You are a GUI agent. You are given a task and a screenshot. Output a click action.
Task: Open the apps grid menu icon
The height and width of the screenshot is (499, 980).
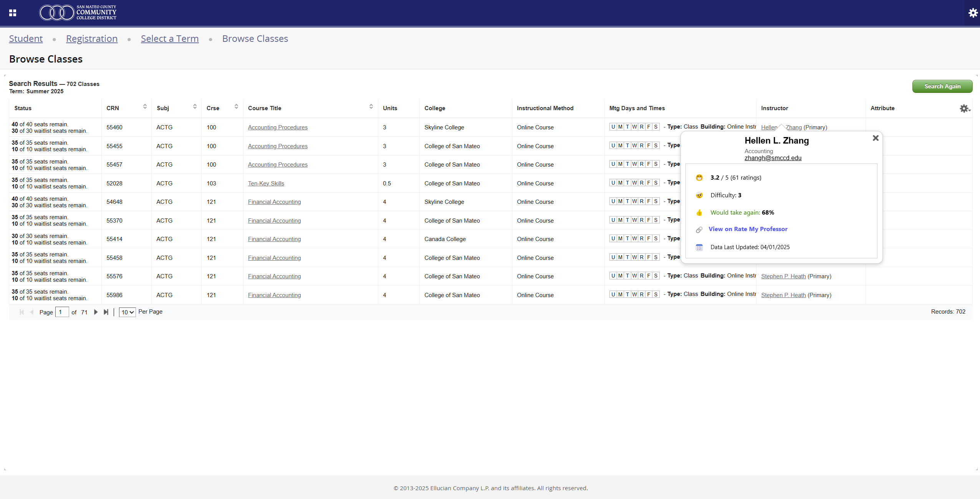pyautogui.click(x=13, y=13)
